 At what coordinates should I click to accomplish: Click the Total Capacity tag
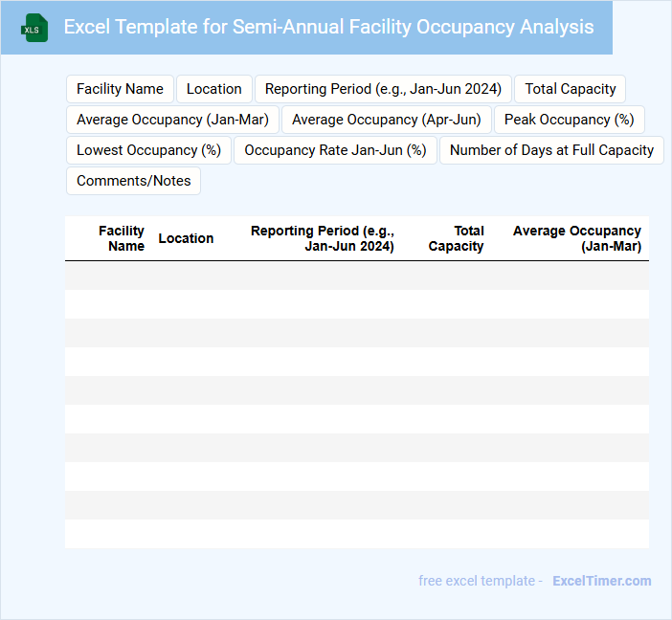[x=571, y=89]
